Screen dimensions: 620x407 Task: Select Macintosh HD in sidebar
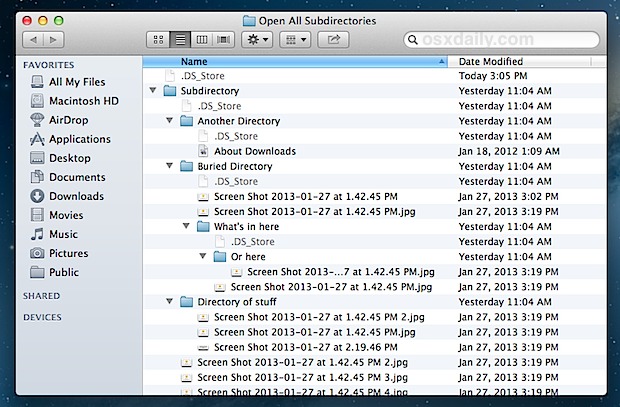pos(83,101)
